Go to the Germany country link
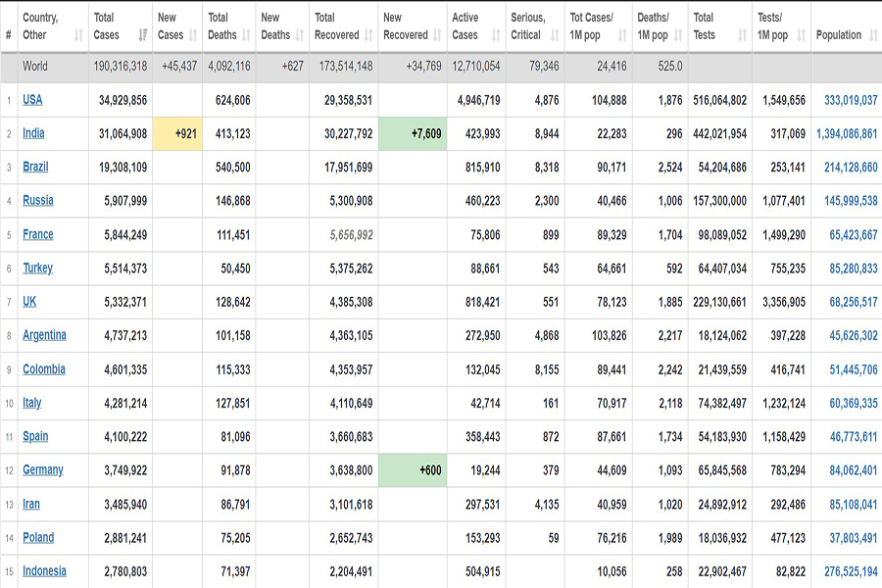This screenshot has height=588, width=882. pos(43,469)
